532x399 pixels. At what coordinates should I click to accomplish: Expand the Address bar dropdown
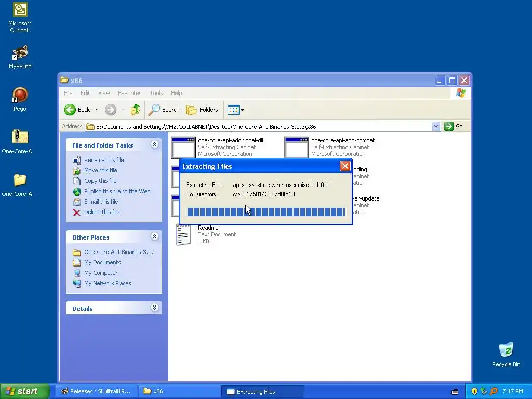(436, 127)
